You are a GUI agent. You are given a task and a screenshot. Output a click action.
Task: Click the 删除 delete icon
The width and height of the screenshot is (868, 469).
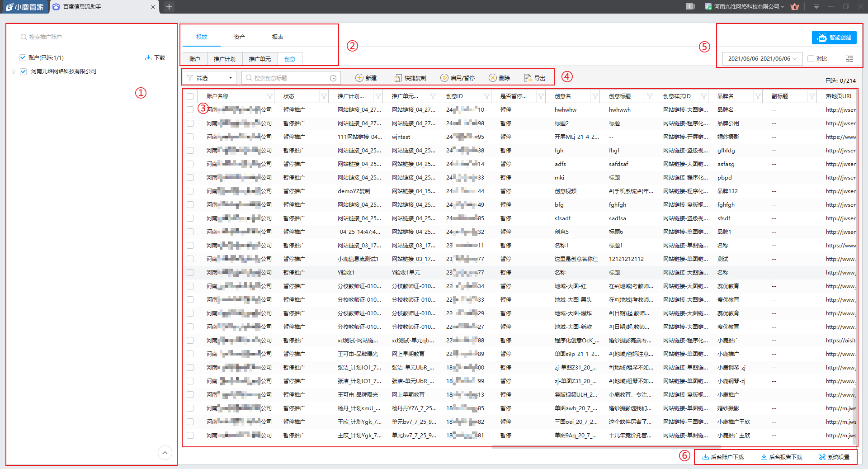tap(493, 78)
